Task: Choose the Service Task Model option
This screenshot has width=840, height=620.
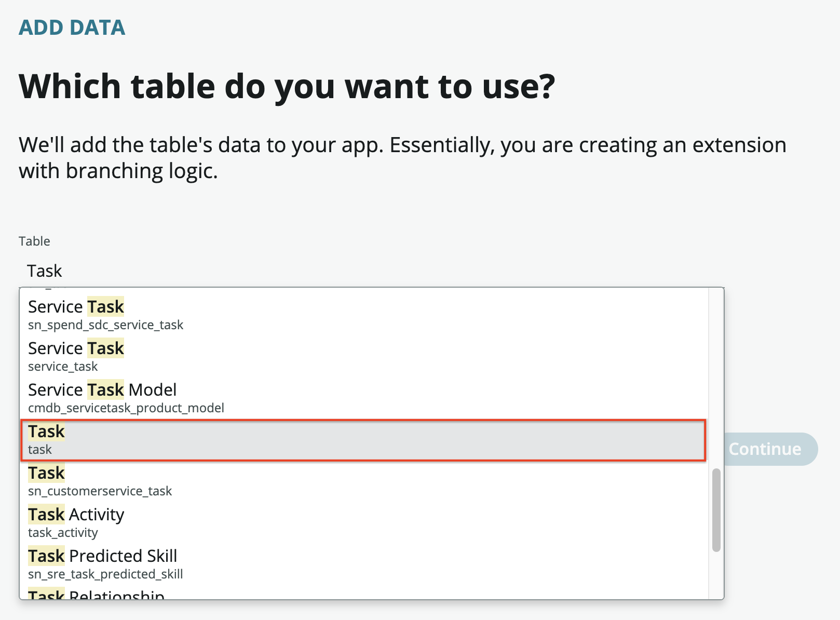Action: tap(364, 398)
